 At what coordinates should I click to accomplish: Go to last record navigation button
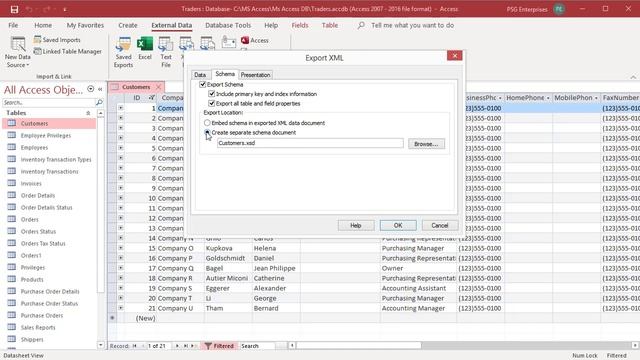coord(186,346)
